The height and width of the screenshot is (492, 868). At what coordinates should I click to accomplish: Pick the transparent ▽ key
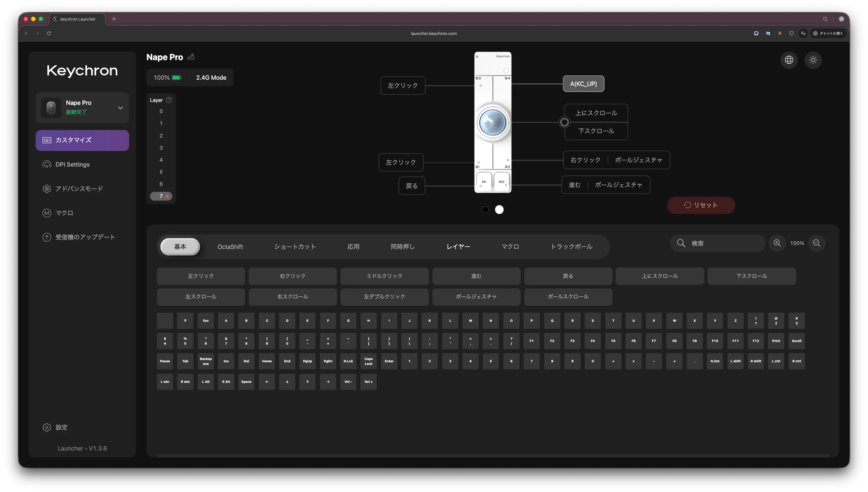[x=185, y=321]
